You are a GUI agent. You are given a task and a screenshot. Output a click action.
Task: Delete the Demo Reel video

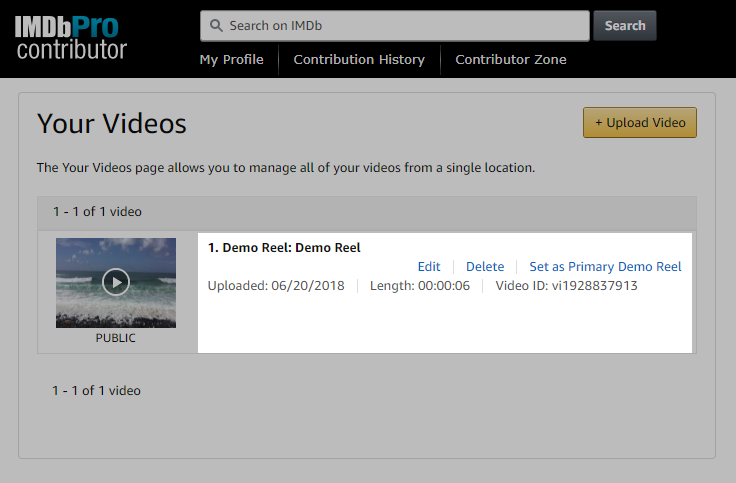pyautogui.click(x=485, y=267)
